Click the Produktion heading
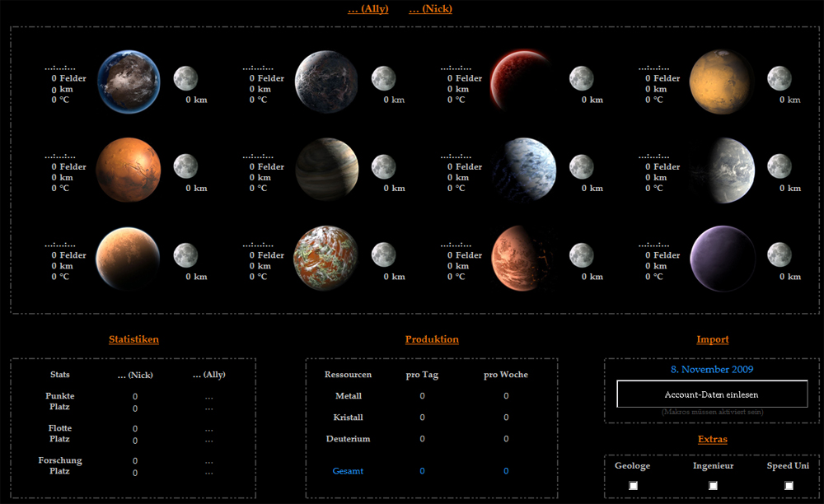The image size is (824, 504). point(432,339)
